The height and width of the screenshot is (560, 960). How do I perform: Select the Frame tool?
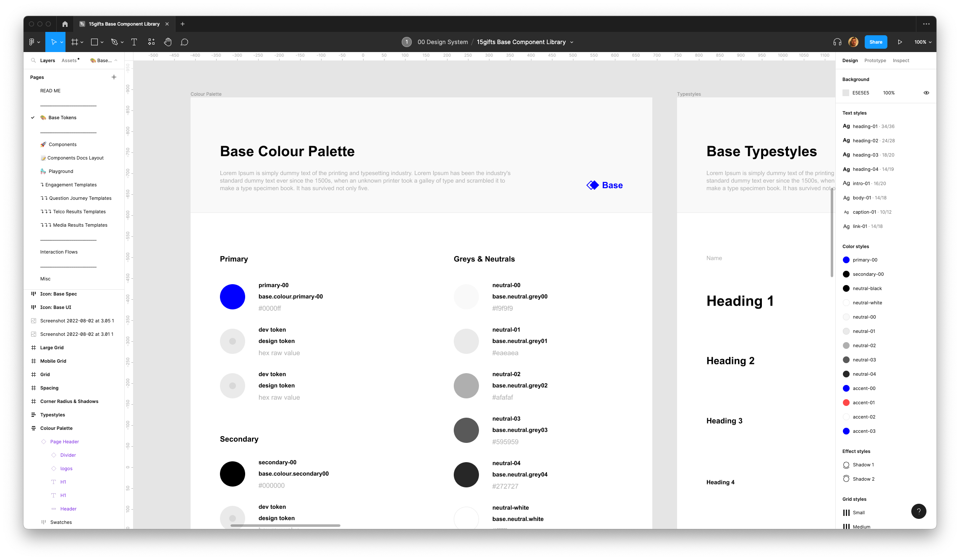coord(74,42)
